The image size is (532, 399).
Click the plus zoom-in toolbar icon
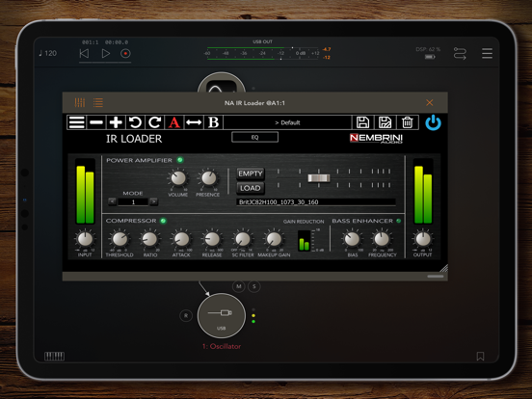[x=116, y=122]
